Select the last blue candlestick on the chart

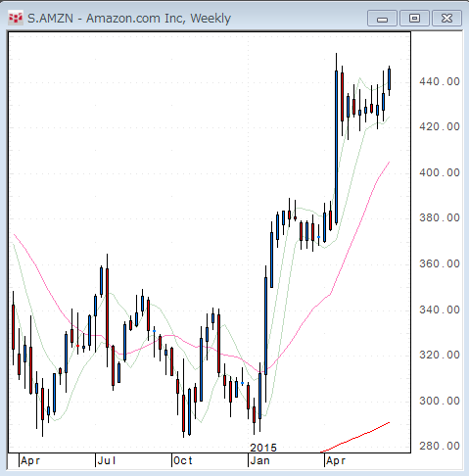coord(389,79)
